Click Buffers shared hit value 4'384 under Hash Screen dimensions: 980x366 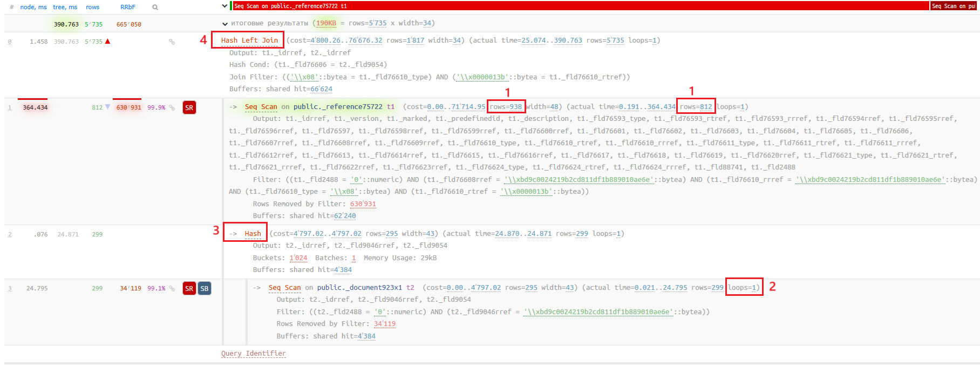pyautogui.click(x=343, y=270)
